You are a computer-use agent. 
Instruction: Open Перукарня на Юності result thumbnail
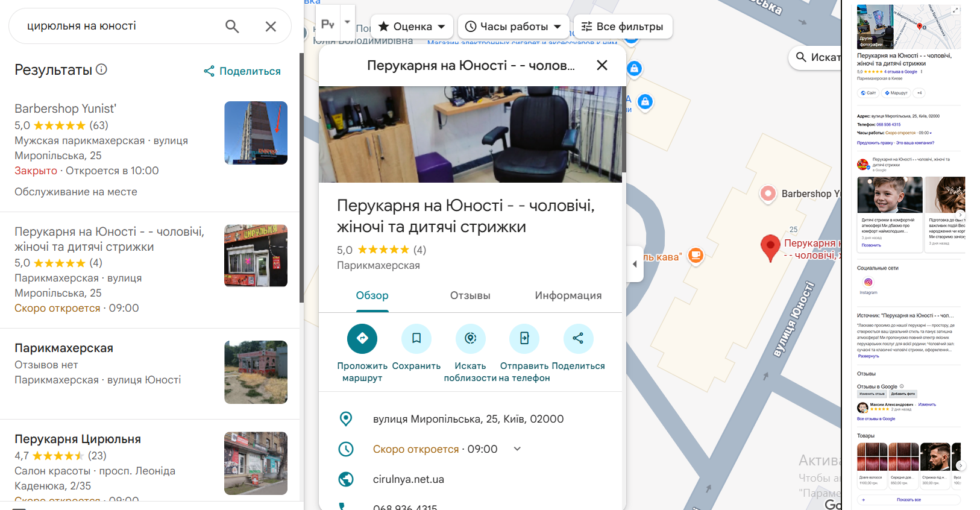(x=256, y=256)
